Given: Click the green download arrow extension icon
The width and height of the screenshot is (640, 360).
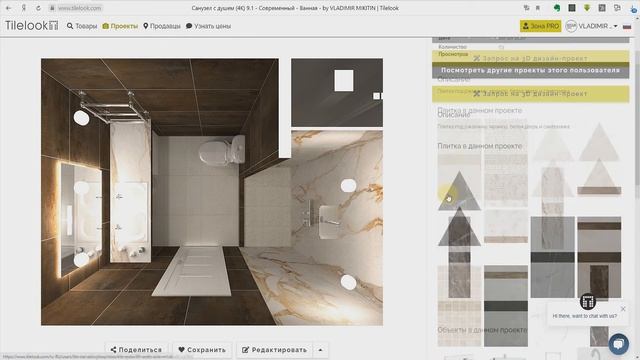Looking at the screenshot, I should (x=587, y=8).
